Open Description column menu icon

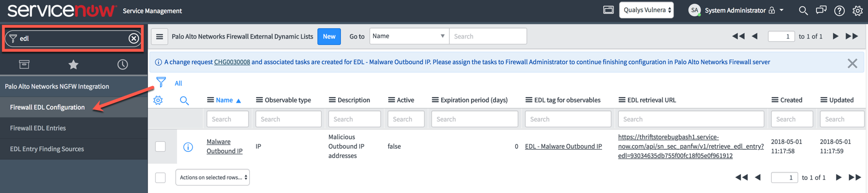[332, 100]
